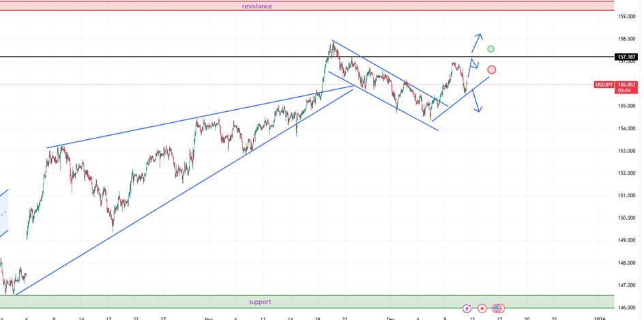The image size is (644, 320).
Task: Click the 150.000 level on price axis
Action: [x=626, y=218]
